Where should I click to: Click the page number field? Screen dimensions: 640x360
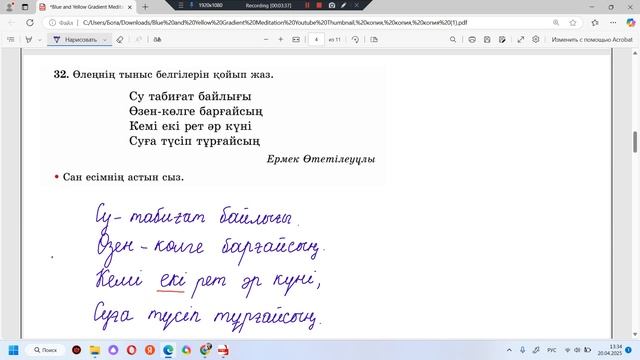click(316, 40)
